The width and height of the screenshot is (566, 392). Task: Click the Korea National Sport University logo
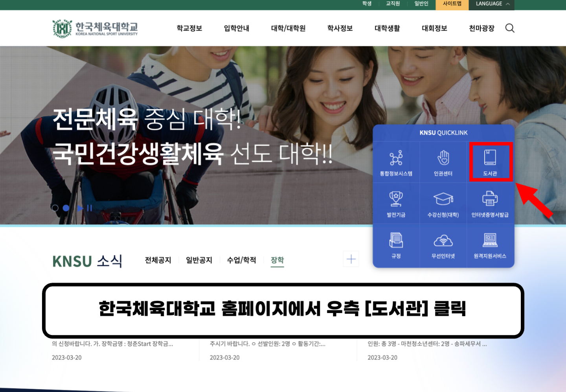[95, 28]
